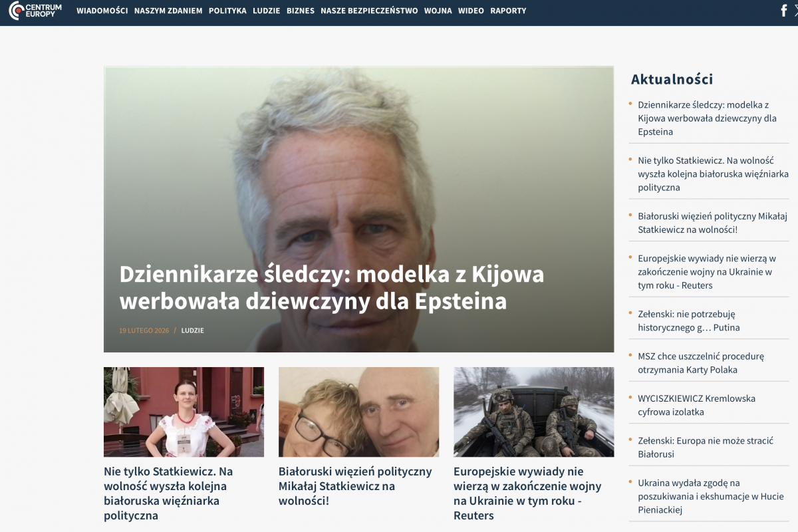The width and height of the screenshot is (798, 532).
Task: Open sidebar link about Hucie Pieniackiej exhumation
Action: coord(701,496)
